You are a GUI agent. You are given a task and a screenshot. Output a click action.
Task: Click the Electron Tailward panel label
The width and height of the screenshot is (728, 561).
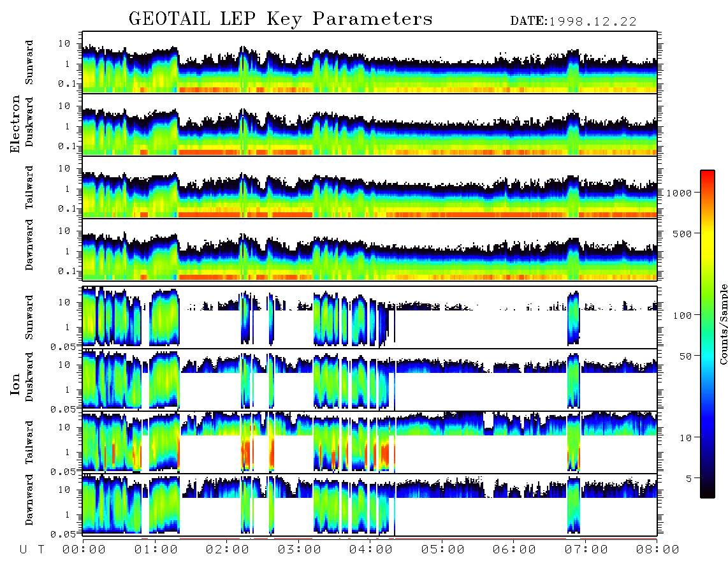click(x=29, y=187)
